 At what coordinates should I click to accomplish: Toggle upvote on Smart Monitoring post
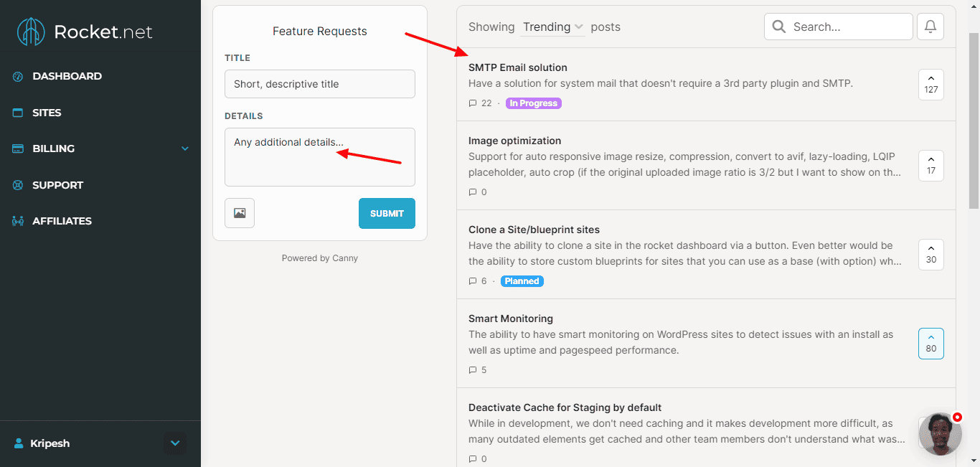pyautogui.click(x=930, y=343)
